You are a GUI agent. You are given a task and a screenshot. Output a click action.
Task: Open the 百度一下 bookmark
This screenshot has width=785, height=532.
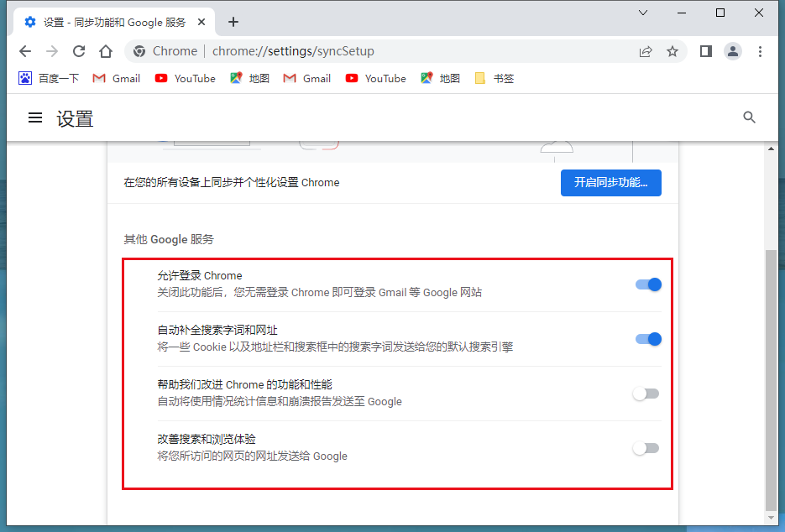pyautogui.click(x=49, y=78)
